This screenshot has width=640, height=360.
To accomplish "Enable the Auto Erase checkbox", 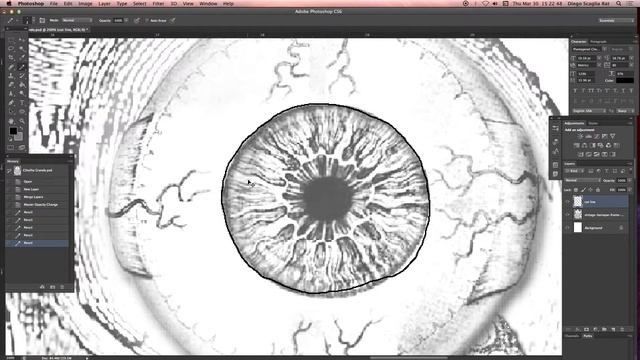I will pyautogui.click(x=147, y=20).
